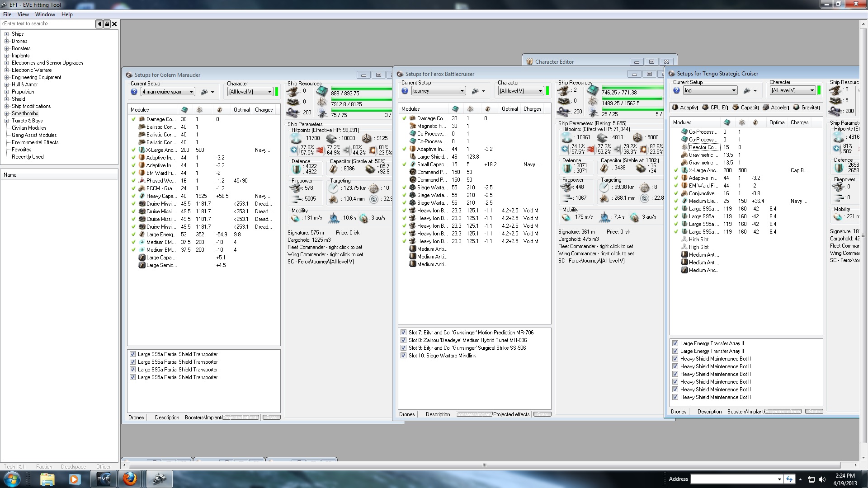
Task: Click the Gravitational subsystem icon in Tengu window
Action: tap(796, 108)
